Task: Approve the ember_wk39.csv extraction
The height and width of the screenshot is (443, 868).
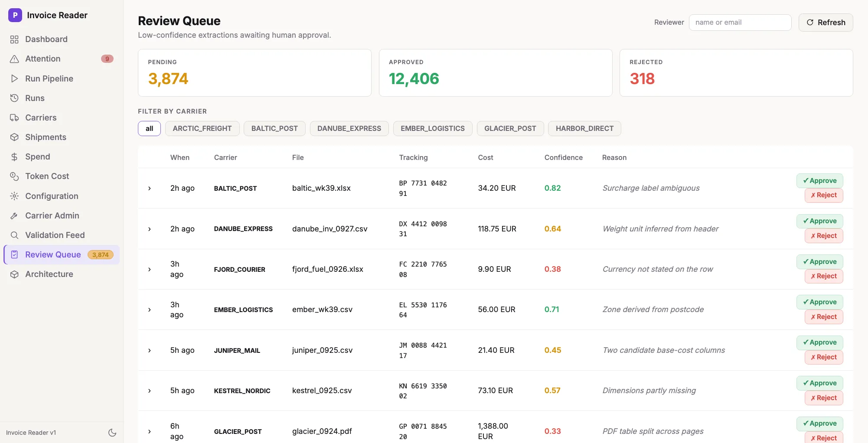Action: click(819, 302)
